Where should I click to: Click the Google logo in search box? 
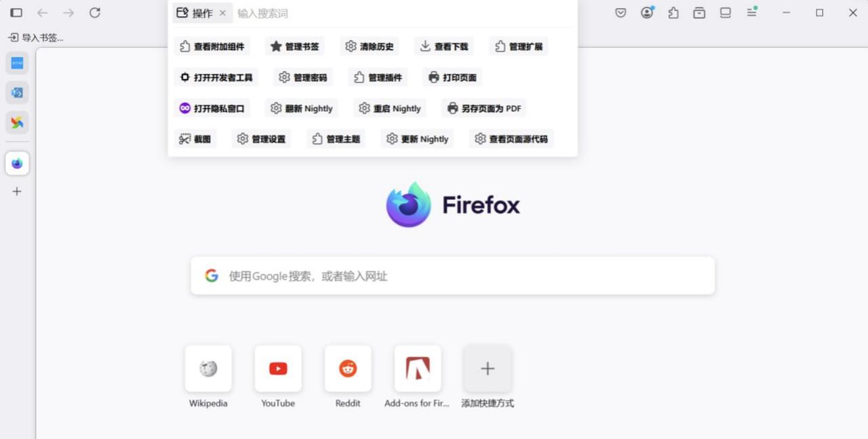(x=212, y=276)
